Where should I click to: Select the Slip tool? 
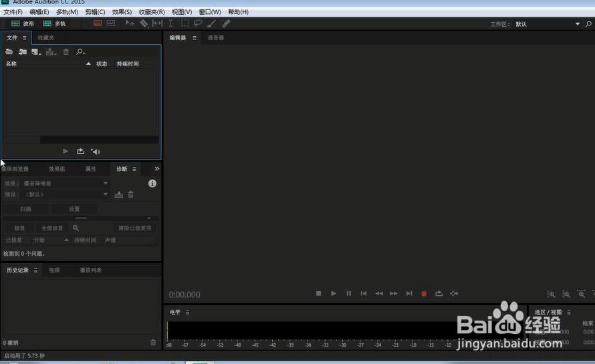157,23
